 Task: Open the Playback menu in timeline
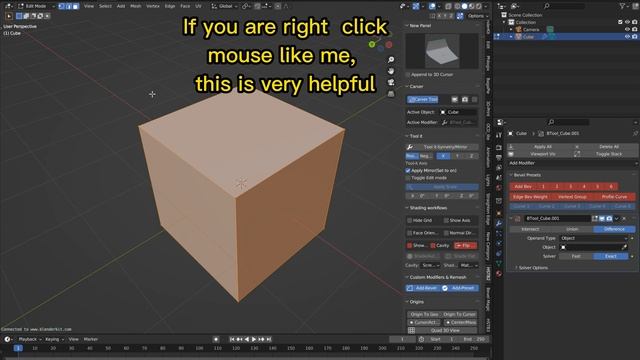coord(30,339)
